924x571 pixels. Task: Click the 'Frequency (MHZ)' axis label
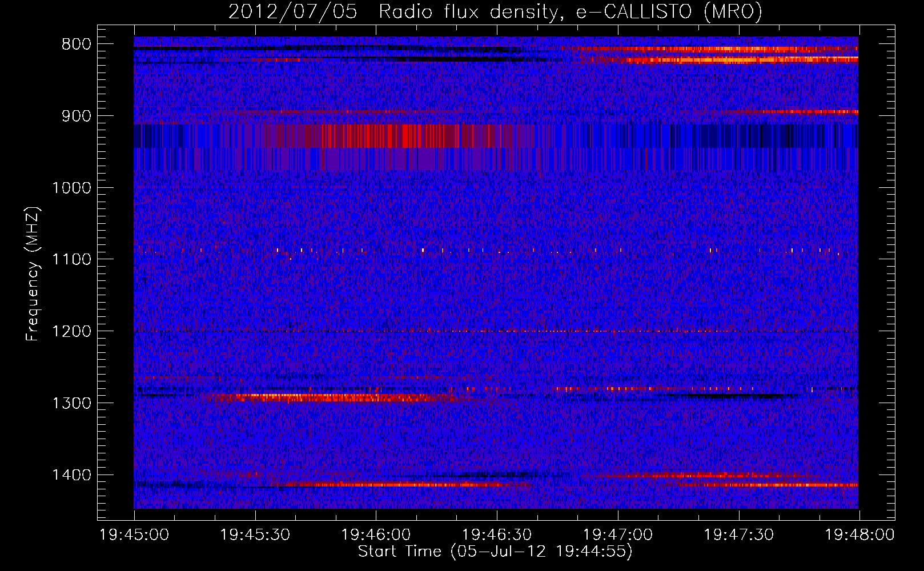tap(33, 274)
